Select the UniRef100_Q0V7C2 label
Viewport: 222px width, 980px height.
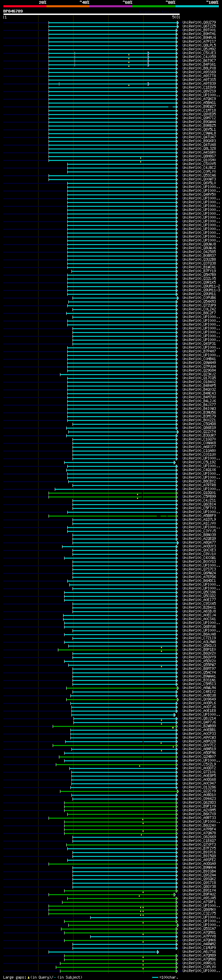point(199,745)
